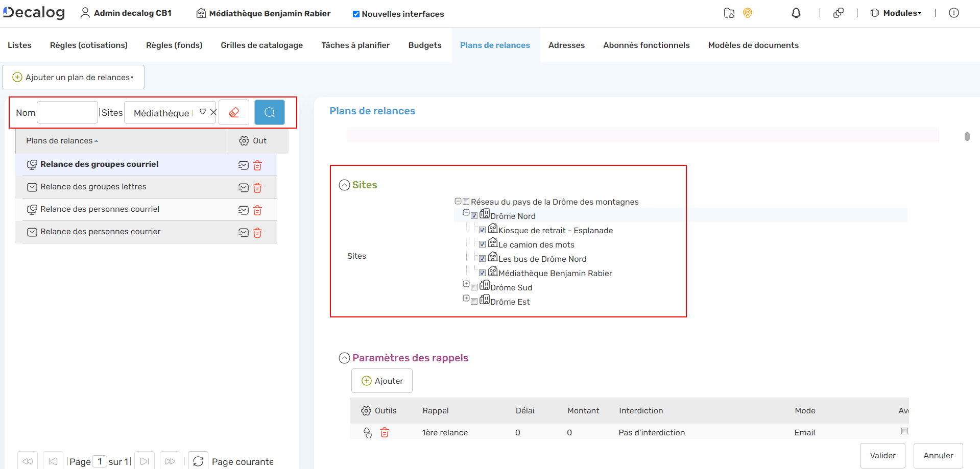
Task: Delete the Relance des groupes lettres plan
Action: (257, 188)
